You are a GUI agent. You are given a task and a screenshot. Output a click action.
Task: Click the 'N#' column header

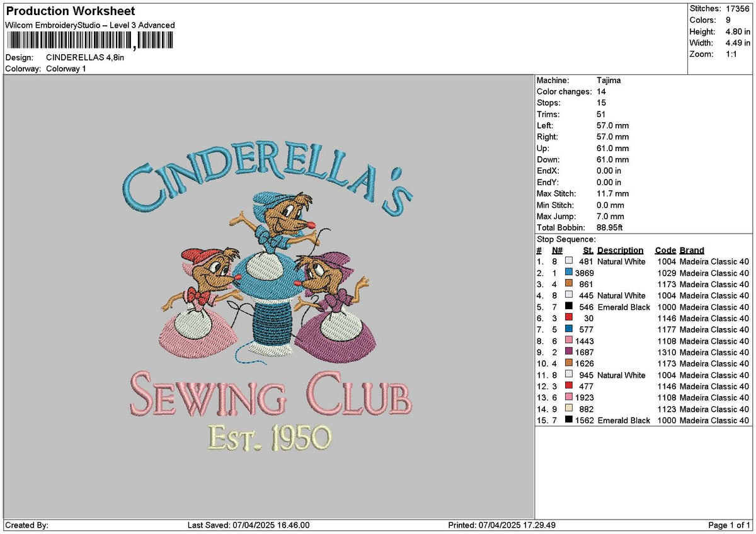557,251
